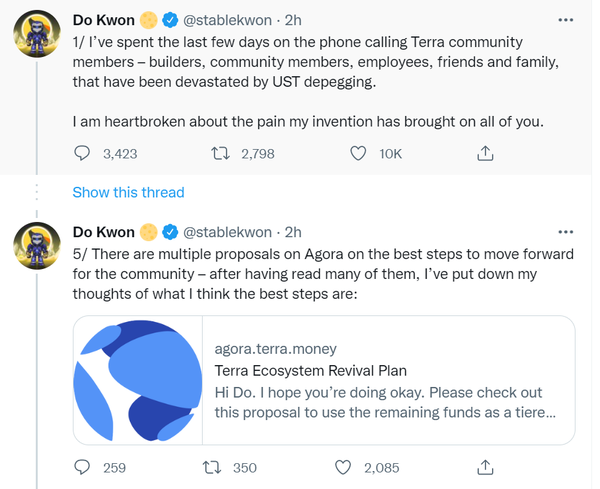Like the second tweet with 2,085 likes
Viewport: 600px width, 489px height.
click(343, 467)
